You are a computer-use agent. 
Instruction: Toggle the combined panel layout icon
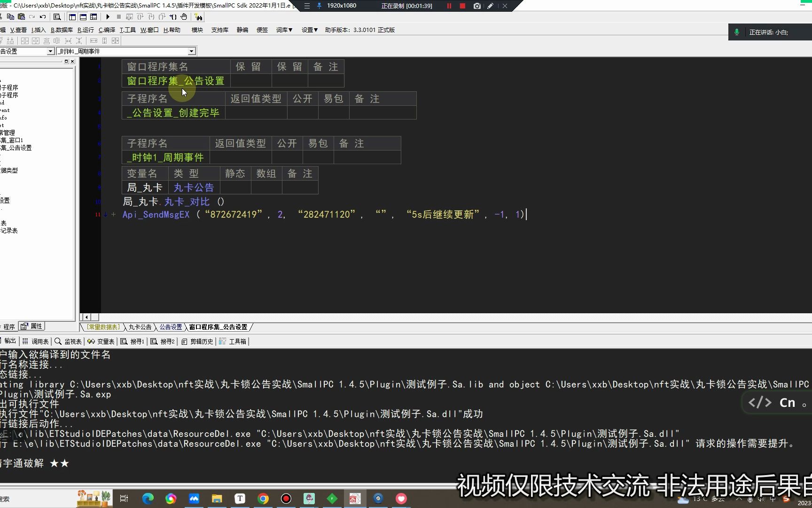click(94, 17)
